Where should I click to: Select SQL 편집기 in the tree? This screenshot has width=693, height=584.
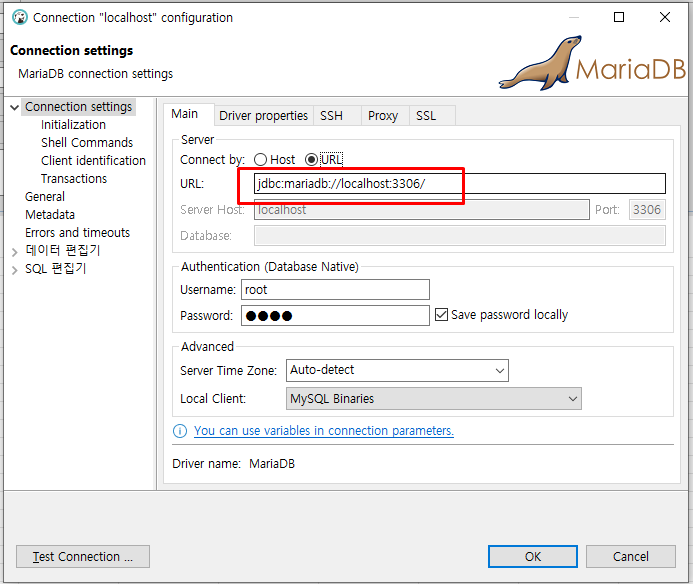[55, 269]
